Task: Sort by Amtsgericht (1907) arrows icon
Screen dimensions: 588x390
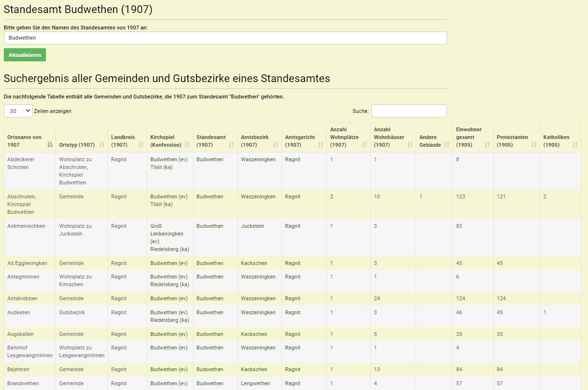Action: click(321, 145)
